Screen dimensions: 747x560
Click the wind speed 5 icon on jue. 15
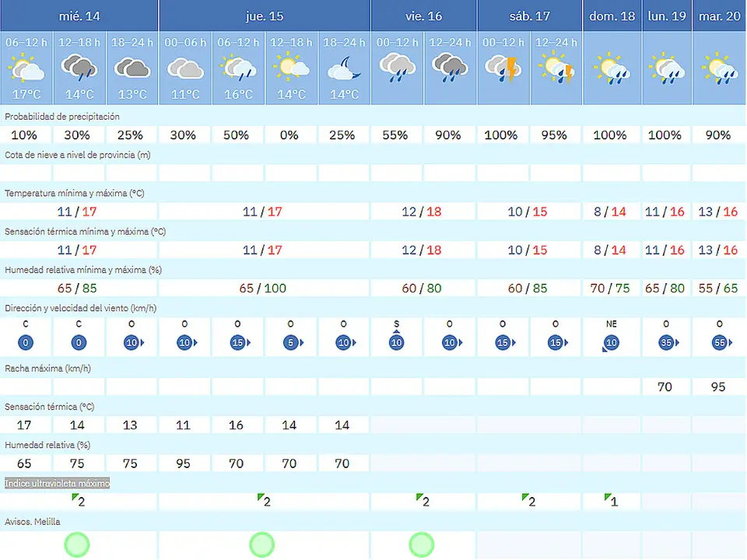[x=293, y=342]
